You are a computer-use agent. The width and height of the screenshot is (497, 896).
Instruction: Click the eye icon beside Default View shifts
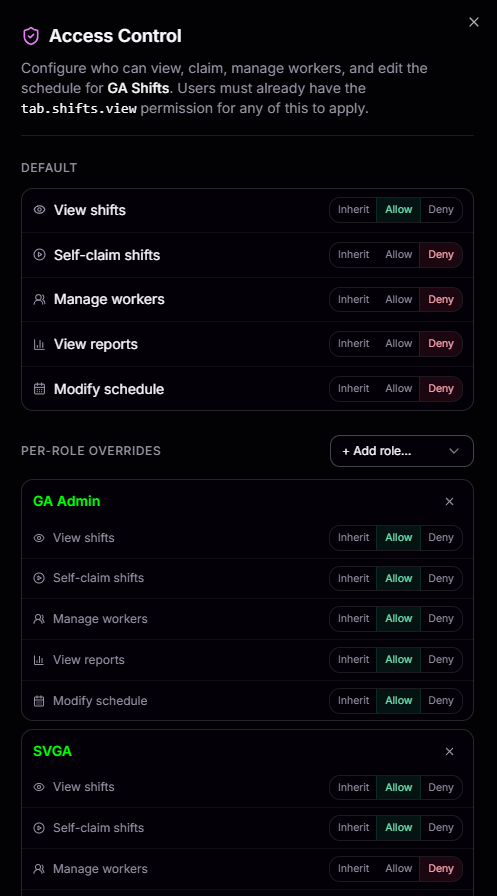point(39,210)
